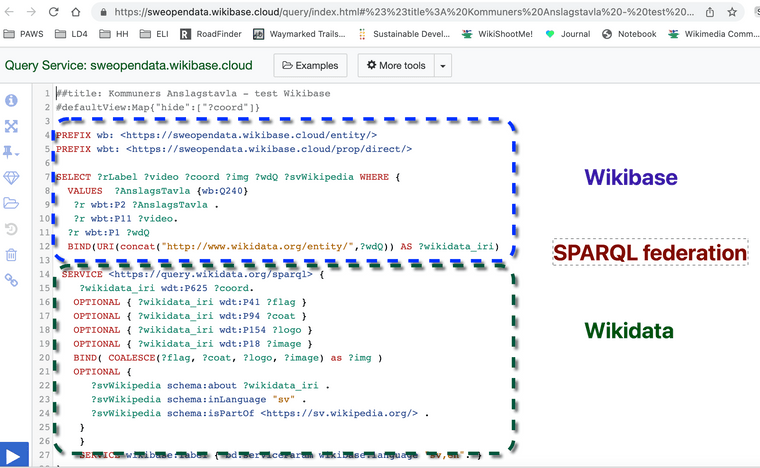Open the query helper info icon
The image size is (760, 468).
[x=12, y=101]
